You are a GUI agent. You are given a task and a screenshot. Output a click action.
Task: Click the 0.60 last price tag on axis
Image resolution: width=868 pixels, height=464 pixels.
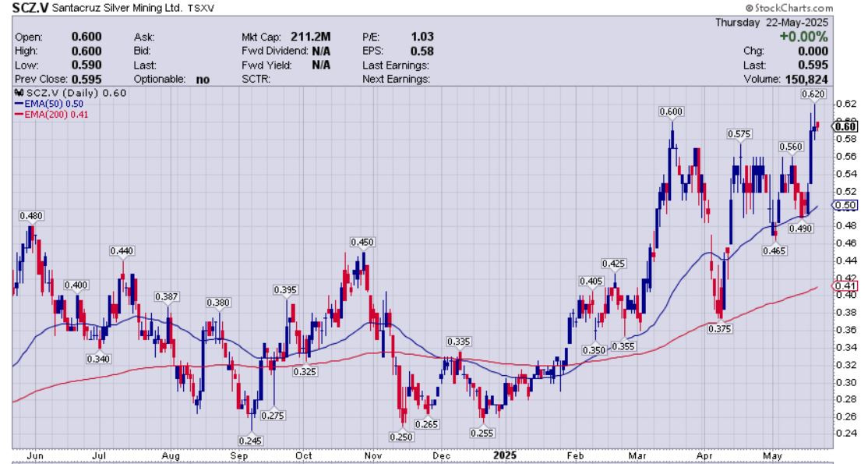pos(845,126)
